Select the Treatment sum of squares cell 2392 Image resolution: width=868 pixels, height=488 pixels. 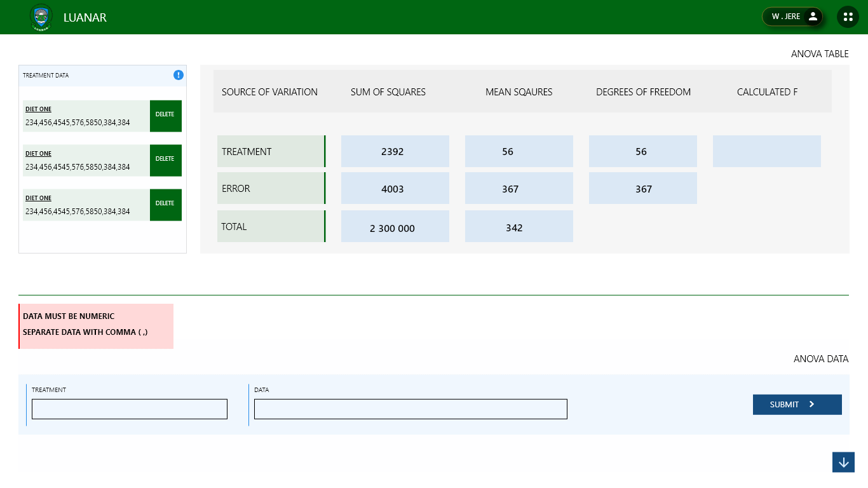[x=395, y=151]
